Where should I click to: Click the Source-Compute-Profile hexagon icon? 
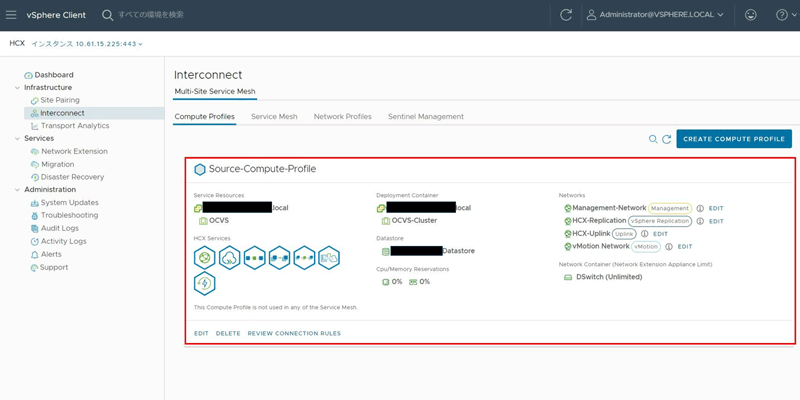click(x=200, y=169)
